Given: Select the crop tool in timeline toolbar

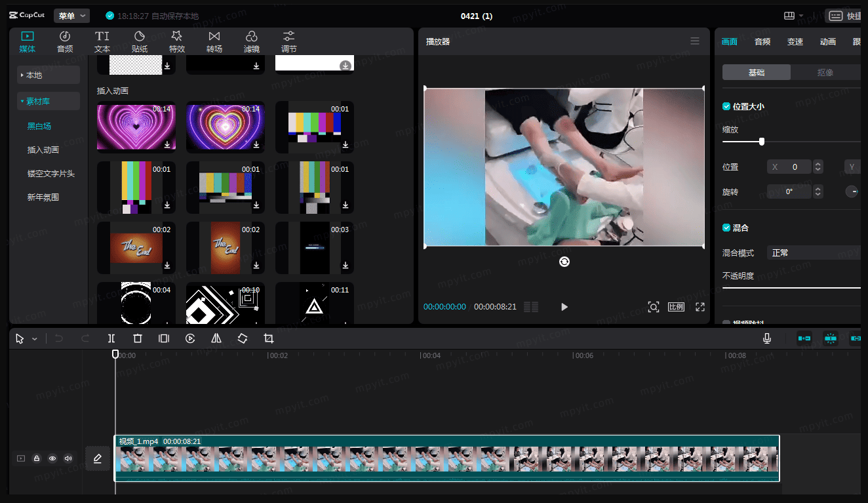Looking at the screenshot, I should click(x=268, y=338).
